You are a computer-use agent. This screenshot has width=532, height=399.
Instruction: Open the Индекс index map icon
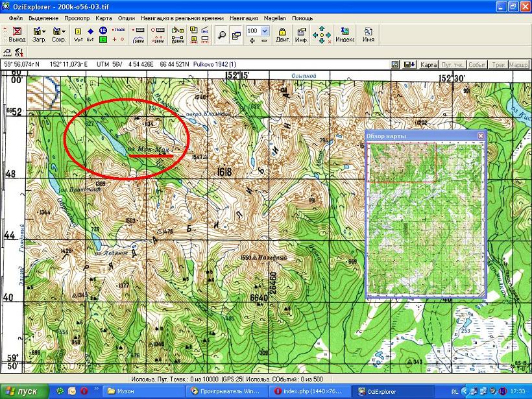(345, 34)
